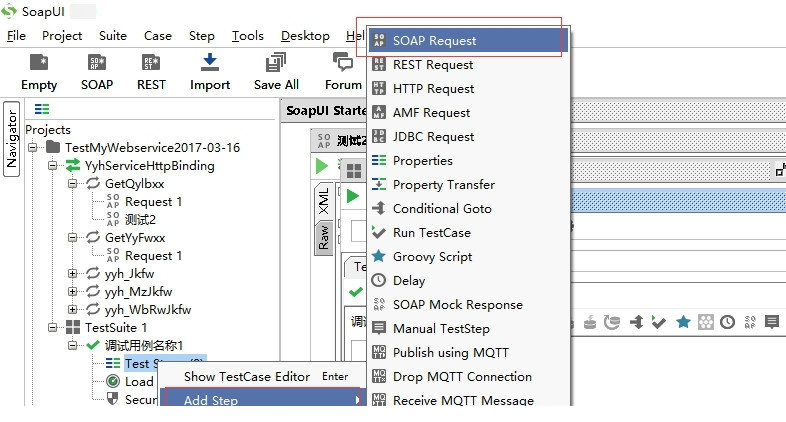This screenshot has width=786, height=422.
Task: Choose Drop MQTT Connection step
Action: tap(468, 377)
